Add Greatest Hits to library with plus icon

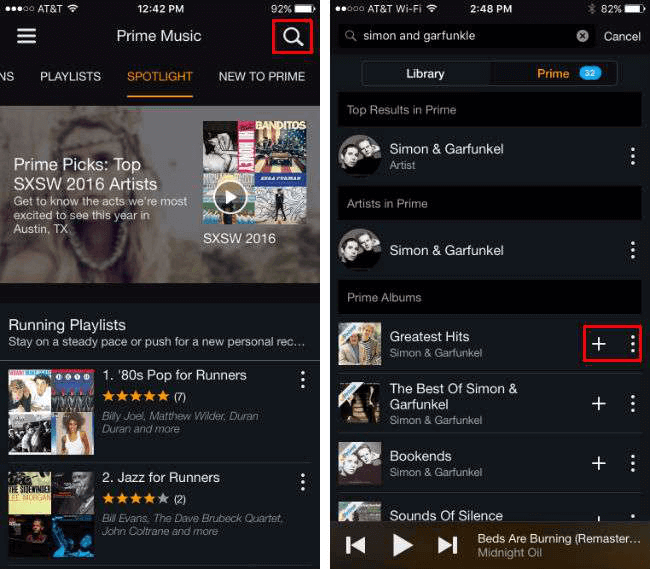pyautogui.click(x=599, y=344)
